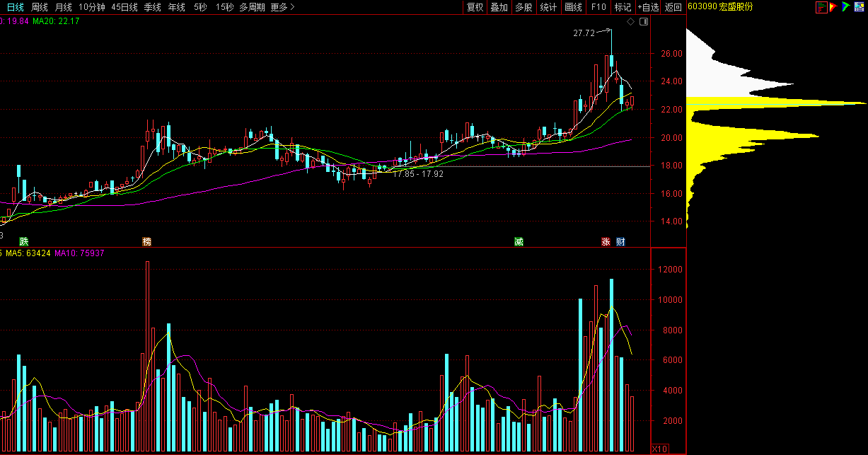Click the green 跌 event marker

[24, 241]
